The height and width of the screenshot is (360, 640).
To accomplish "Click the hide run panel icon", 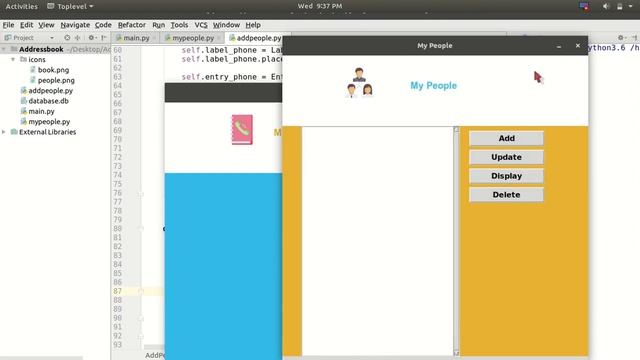I will pos(634,38).
